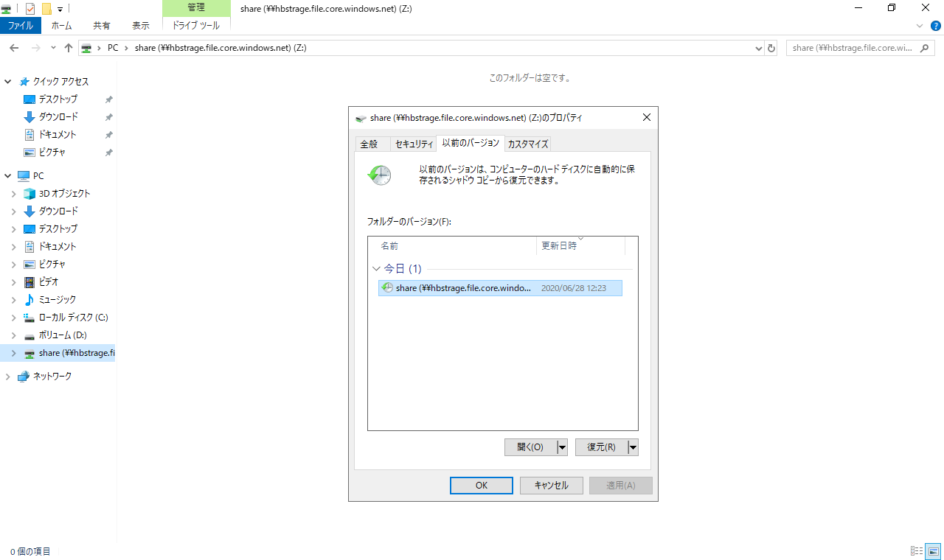Click the ネットワーク icon in navigation pane
This screenshot has width=944, height=560.
pos(24,377)
